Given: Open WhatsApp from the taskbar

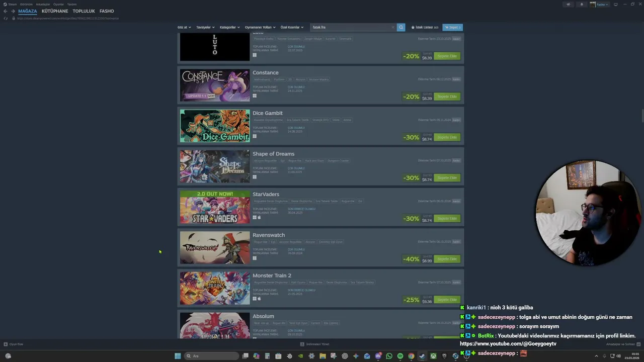Looking at the screenshot, I should point(389,356).
